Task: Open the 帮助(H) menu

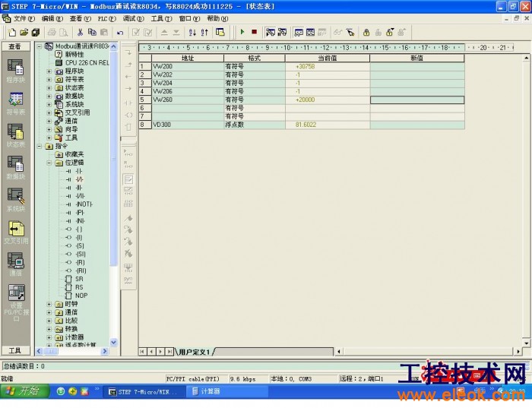Action: 217,19
